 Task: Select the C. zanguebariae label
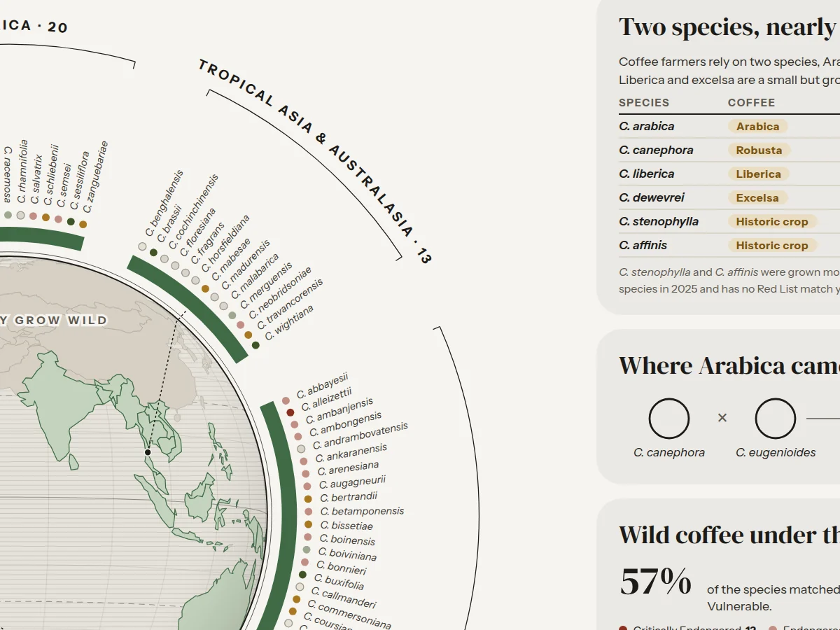click(96, 177)
